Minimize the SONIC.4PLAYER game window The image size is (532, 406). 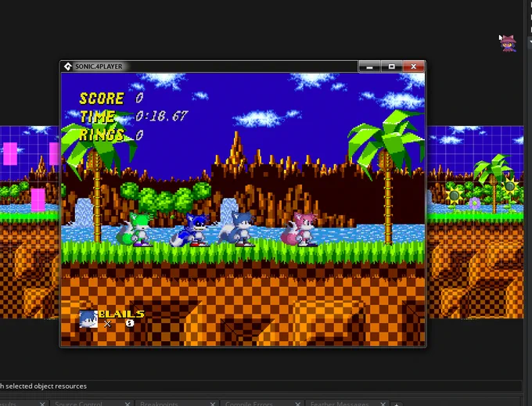tap(369, 66)
